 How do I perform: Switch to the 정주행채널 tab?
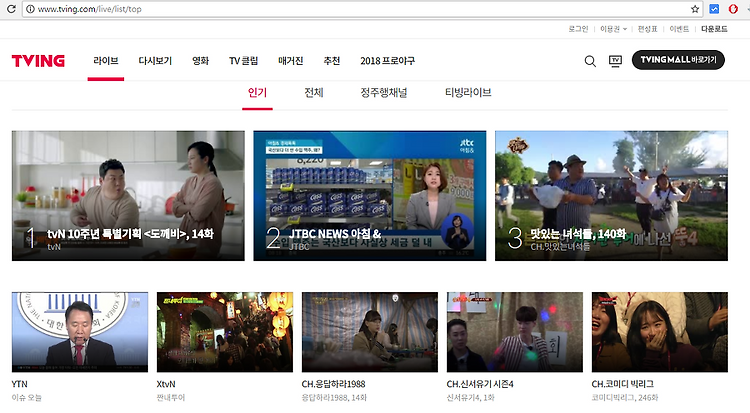click(x=384, y=92)
